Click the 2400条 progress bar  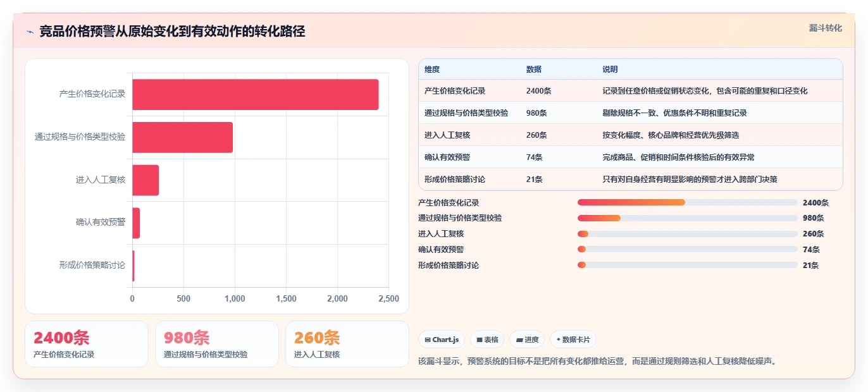click(x=687, y=202)
